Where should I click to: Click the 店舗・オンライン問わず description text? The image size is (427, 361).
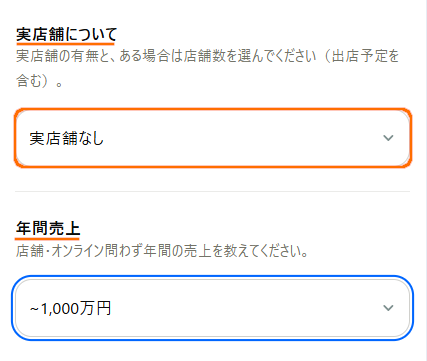coord(162,251)
